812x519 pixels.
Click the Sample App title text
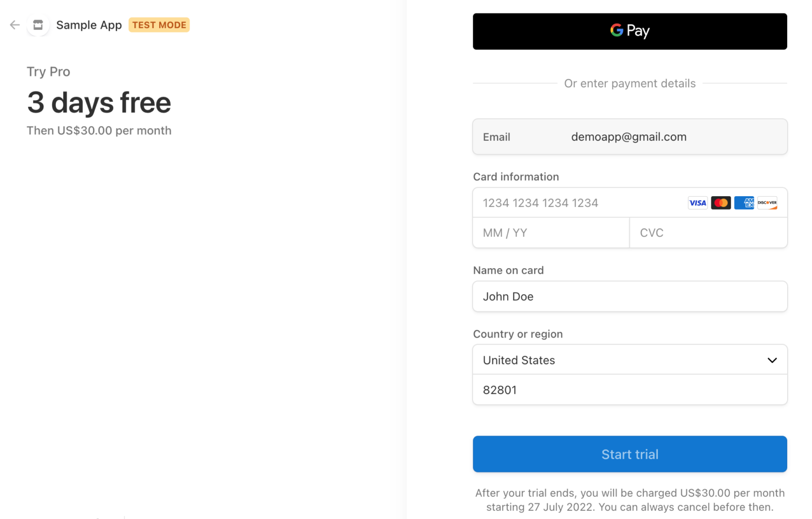point(89,25)
